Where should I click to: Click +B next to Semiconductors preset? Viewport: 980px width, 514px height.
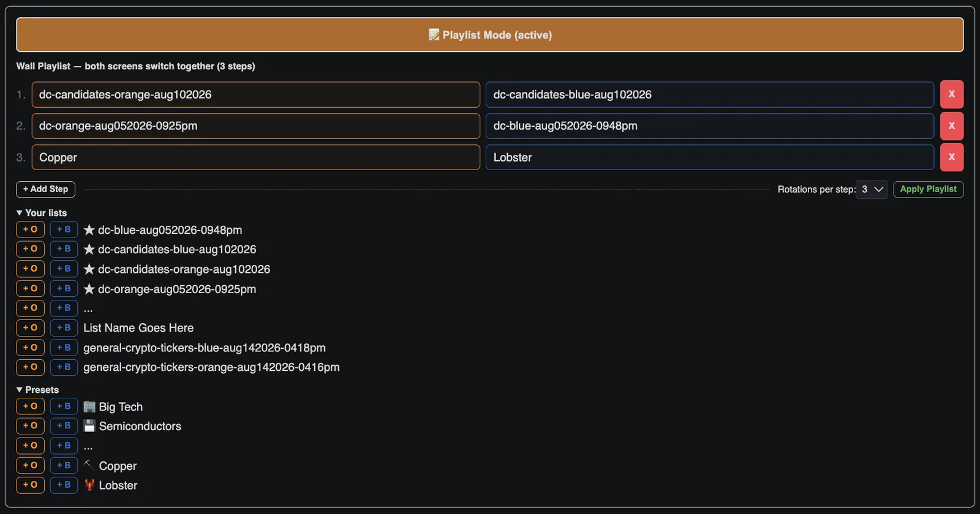tap(64, 426)
